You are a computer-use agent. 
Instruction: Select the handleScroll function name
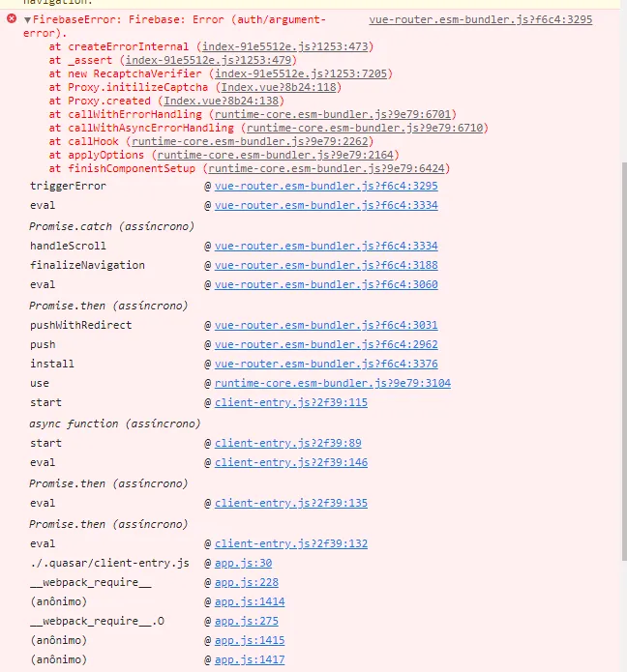point(68,246)
